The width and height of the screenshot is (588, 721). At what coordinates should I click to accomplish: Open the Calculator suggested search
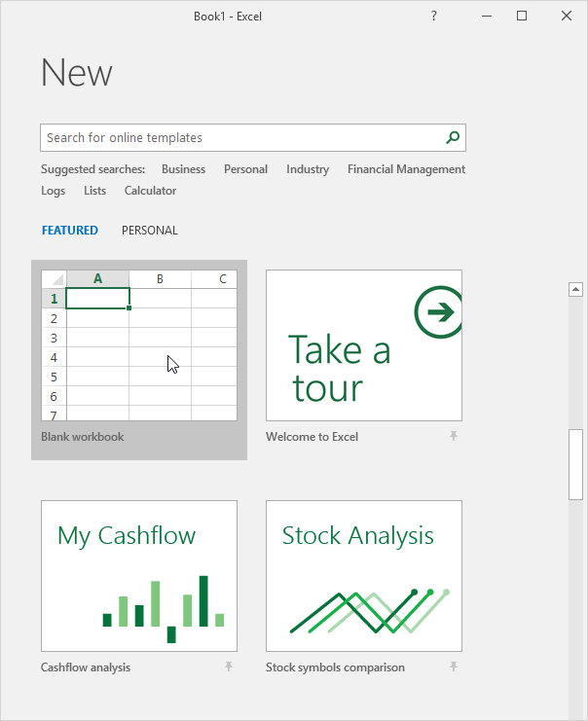click(x=150, y=191)
